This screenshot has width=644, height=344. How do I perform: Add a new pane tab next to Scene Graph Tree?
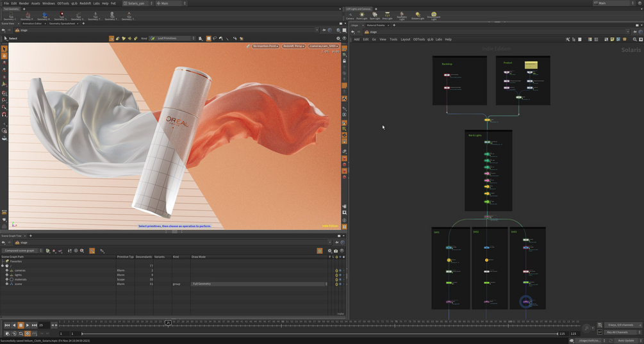point(30,236)
